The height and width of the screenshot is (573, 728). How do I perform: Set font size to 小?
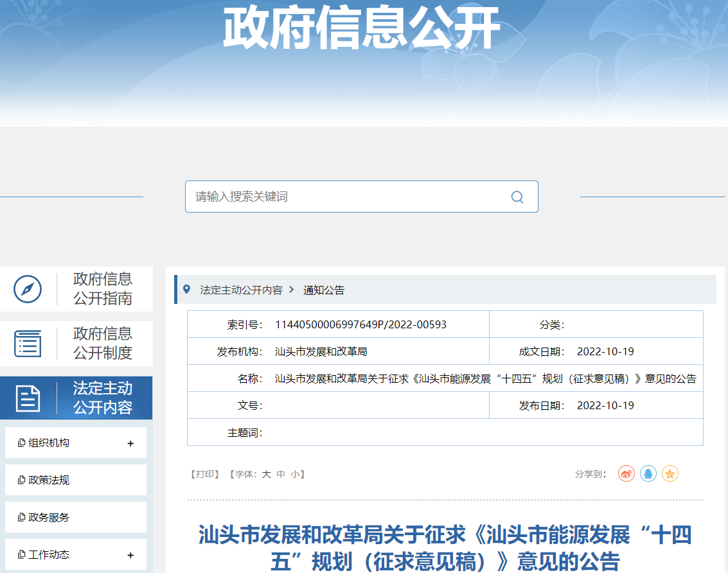coord(294,475)
